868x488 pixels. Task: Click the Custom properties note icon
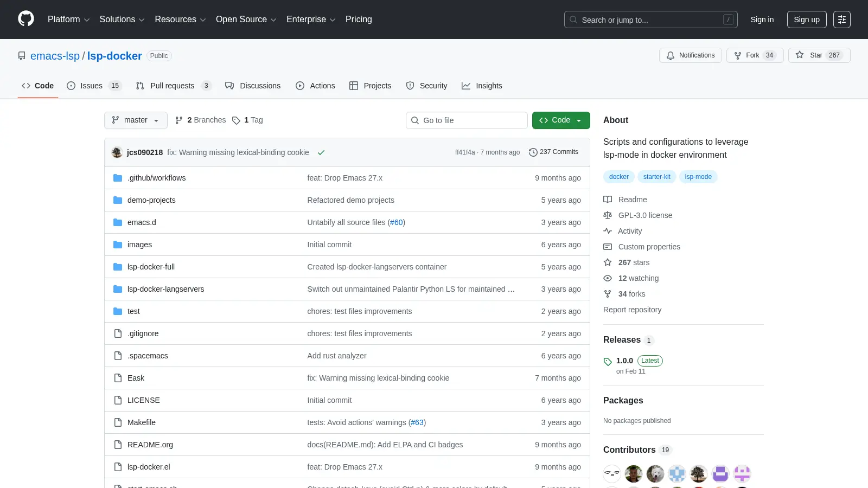coord(608,247)
